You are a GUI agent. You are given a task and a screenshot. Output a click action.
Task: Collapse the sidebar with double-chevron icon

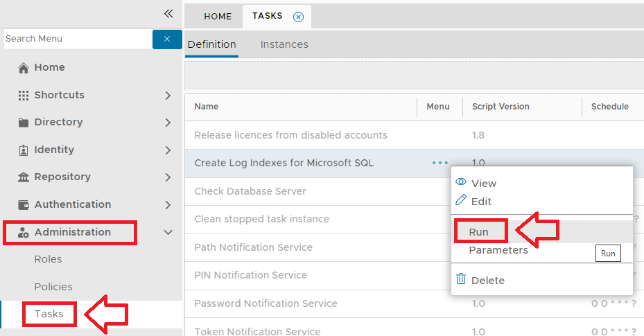coord(168,13)
